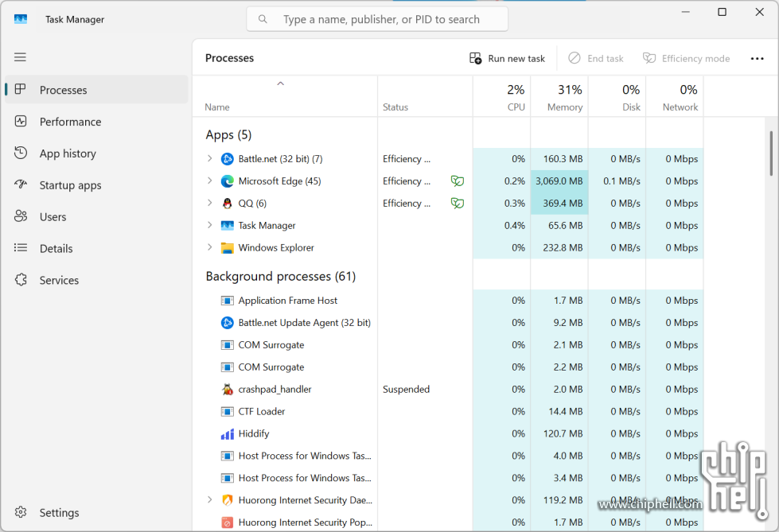Click the Hiddify bar chart icon

[x=227, y=434]
